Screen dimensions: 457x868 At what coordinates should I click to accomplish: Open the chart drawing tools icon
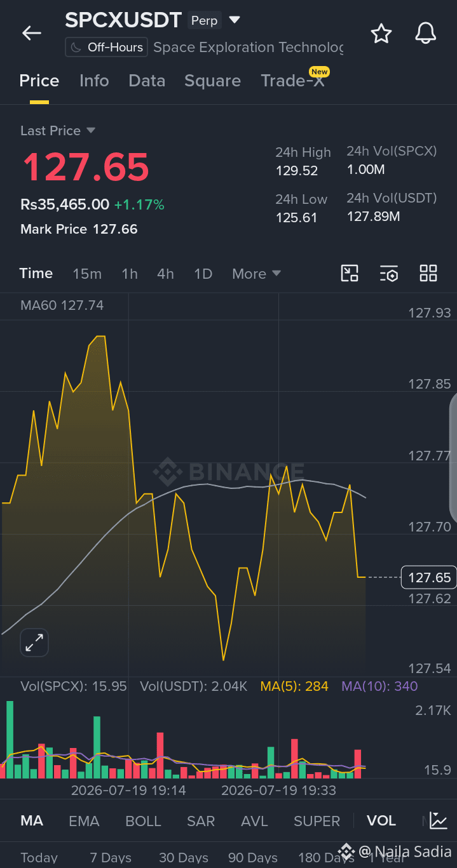350,274
